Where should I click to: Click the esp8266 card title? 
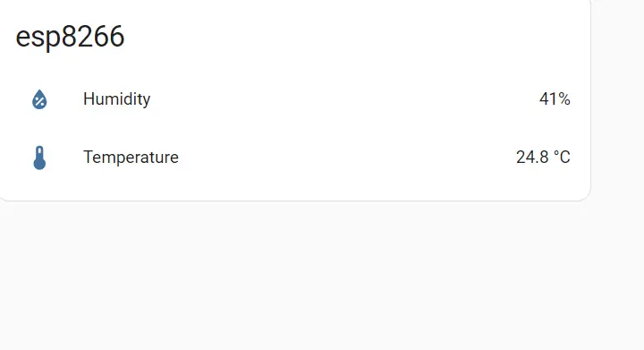coord(70,37)
